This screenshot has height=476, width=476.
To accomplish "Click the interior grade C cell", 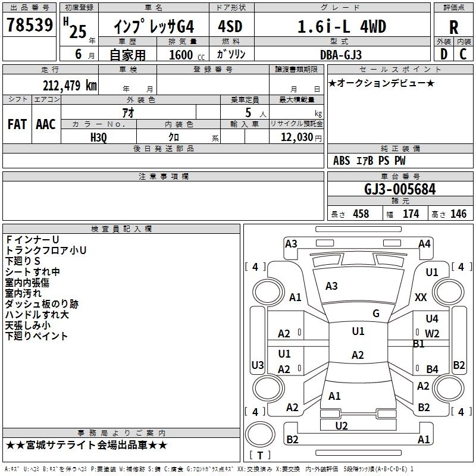I will [x=464, y=54].
